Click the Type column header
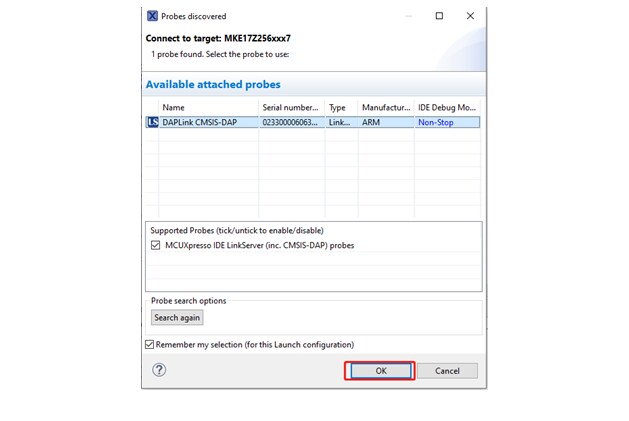 click(341, 107)
